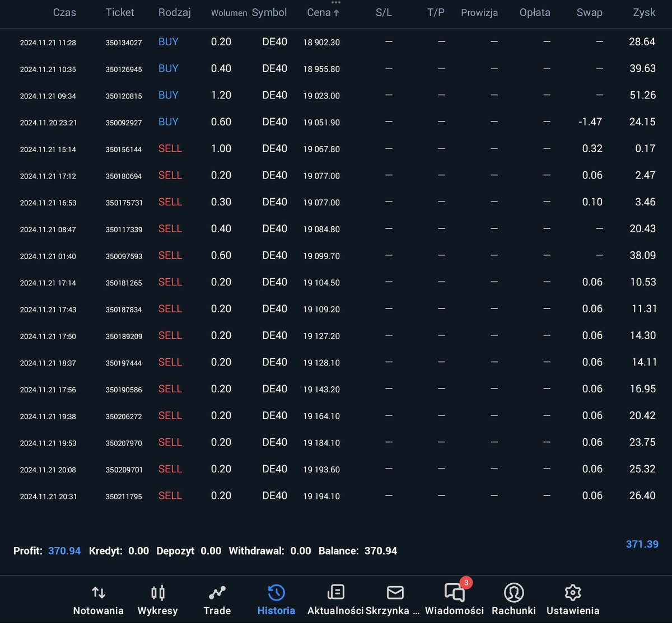Sort by the T/P column header
The image size is (672, 623).
(x=436, y=12)
